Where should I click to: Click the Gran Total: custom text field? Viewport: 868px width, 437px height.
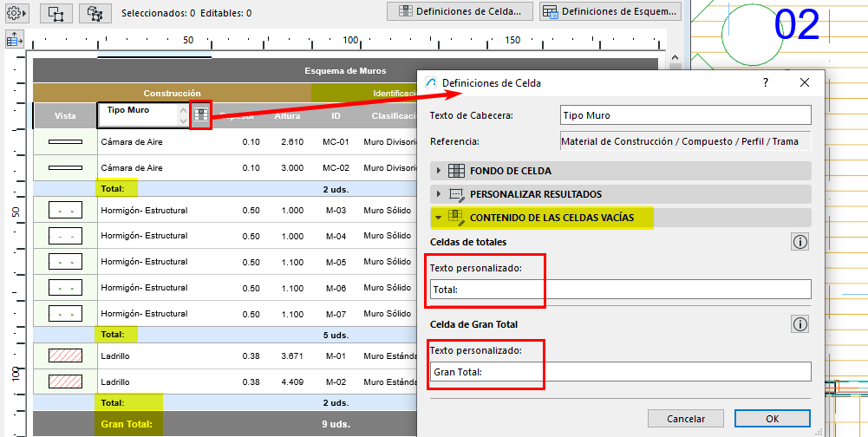click(621, 372)
